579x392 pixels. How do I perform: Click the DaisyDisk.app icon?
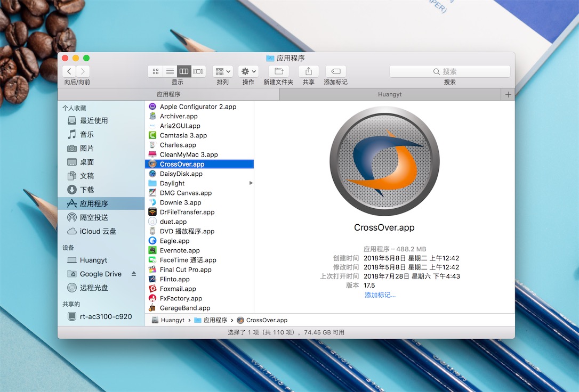pos(152,174)
